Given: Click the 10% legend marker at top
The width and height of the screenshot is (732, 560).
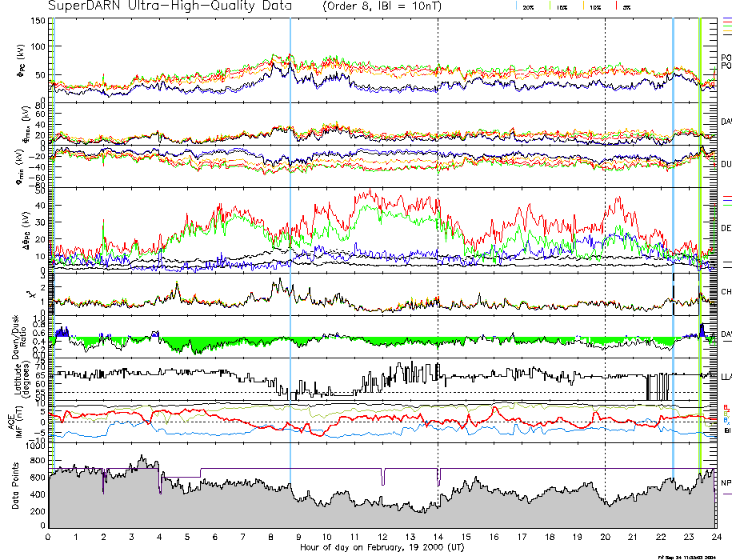Looking at the screenshot, I should tap(592, 6).
